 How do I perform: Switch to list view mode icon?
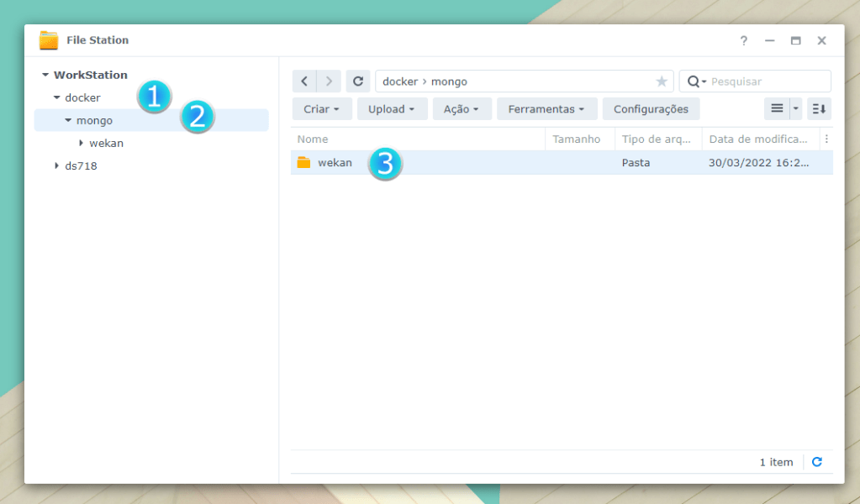point(776,109)
